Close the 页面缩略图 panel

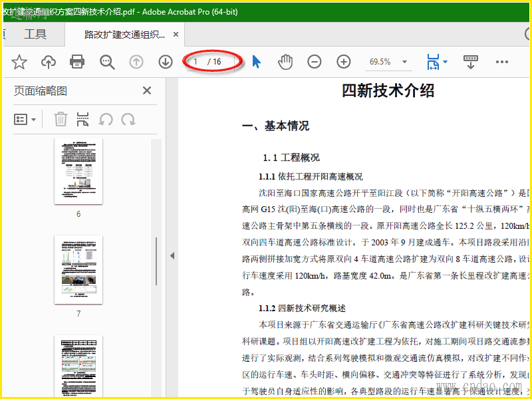pos(147,90)
